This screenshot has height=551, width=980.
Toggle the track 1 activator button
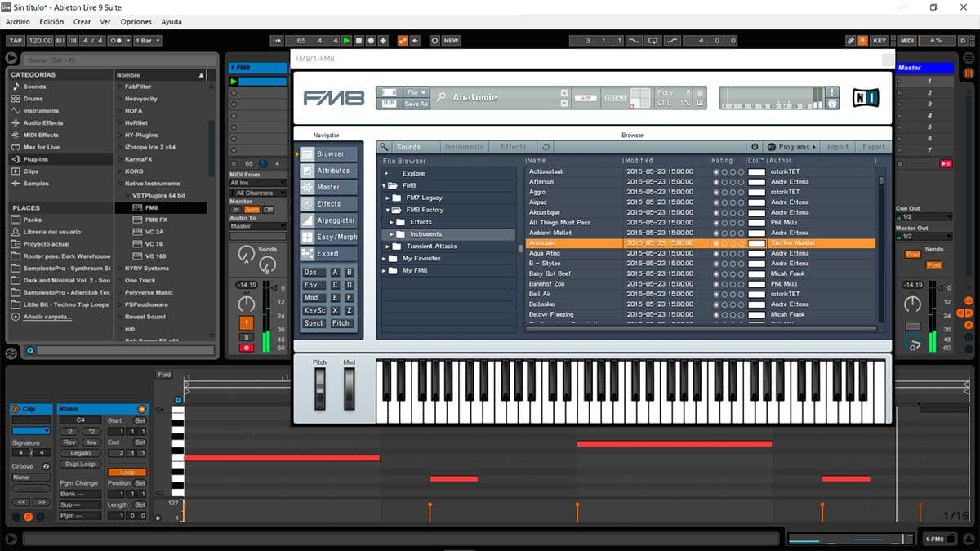click(x=246, y=324)
